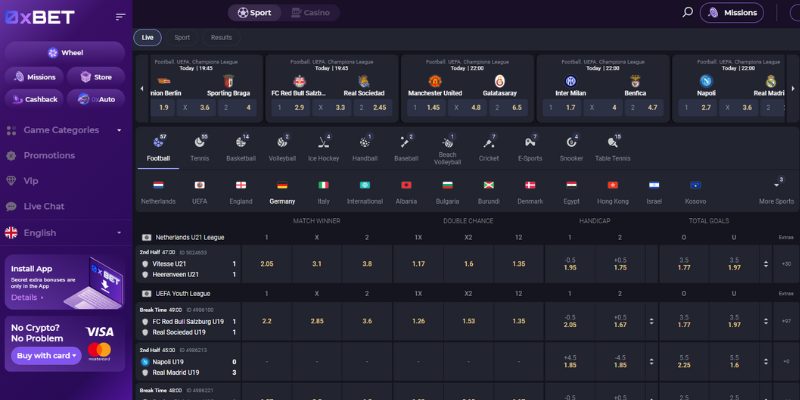800x400 pixels.
Task: Select Vitesse U21 win odds 2.05
Action: point(267,264)
